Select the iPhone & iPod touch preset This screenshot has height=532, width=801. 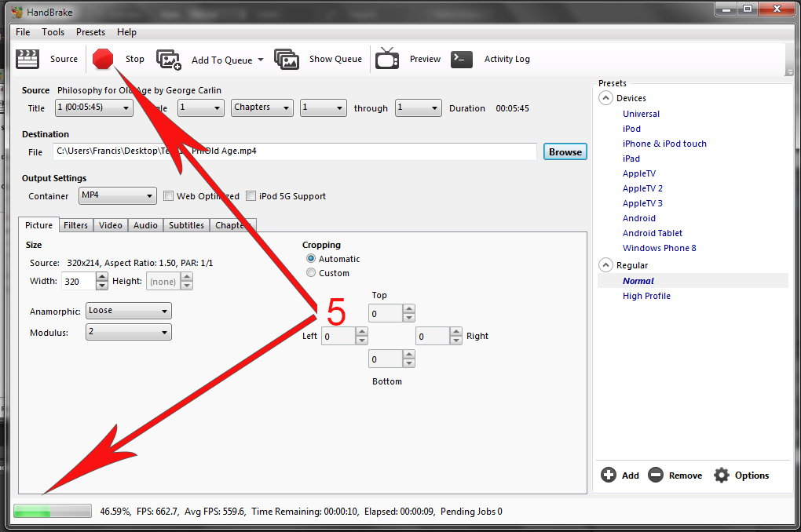[x=665, y=143]
